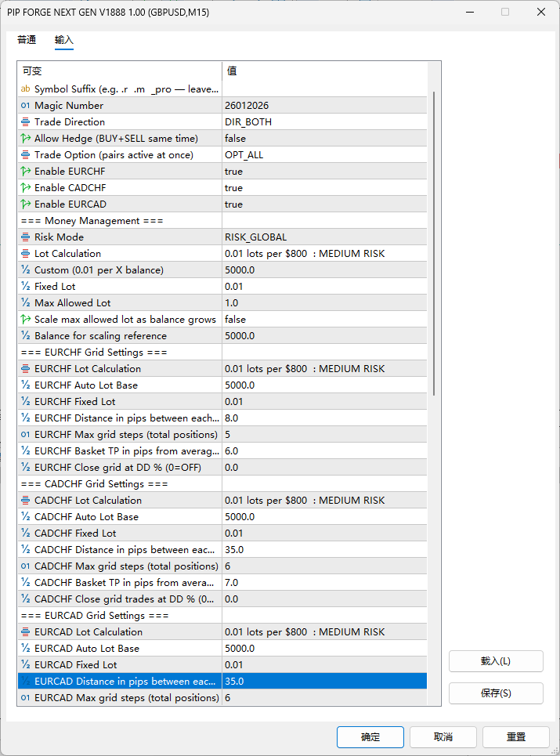The height and width of the screenshot is (756, 560).
Task: Click the boolean icon beside Allow Hedge
Action: [x=26, y=139]
